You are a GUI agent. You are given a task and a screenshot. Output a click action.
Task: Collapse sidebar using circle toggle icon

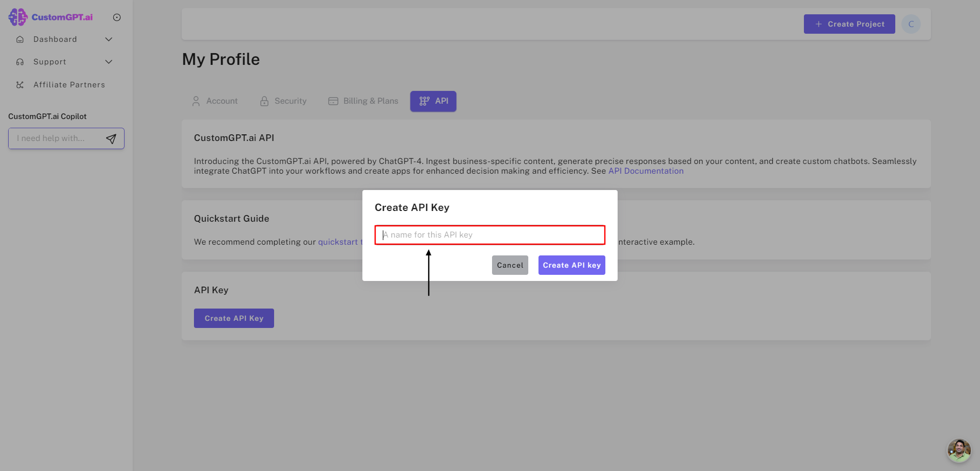[117, 17]
